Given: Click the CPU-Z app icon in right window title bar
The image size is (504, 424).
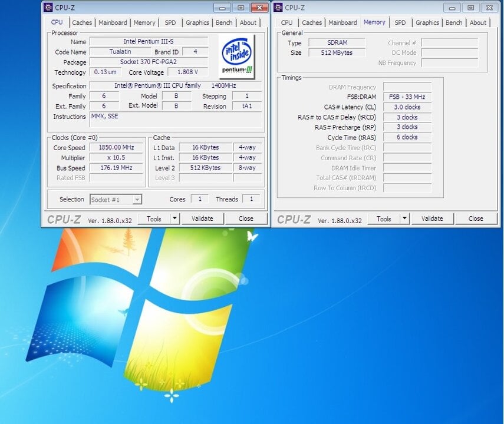Looking at the screenshot, I should pos(278,8).
